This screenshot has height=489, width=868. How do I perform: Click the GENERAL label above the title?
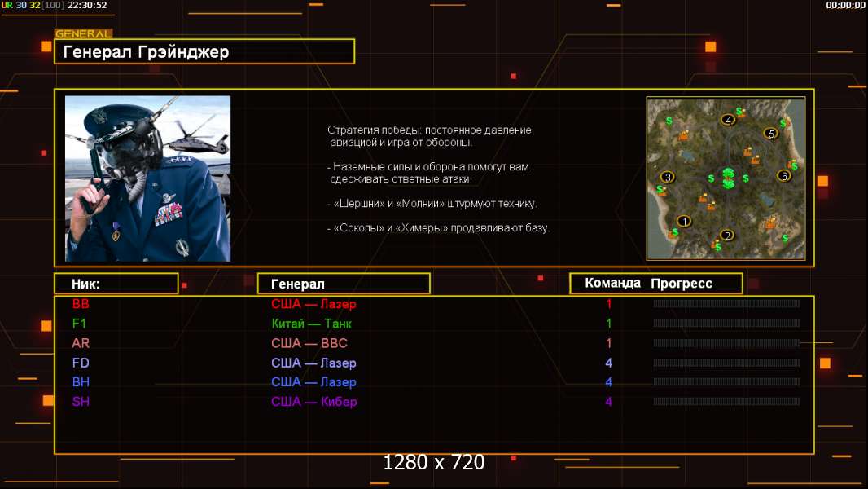click(x=84, y=33)
